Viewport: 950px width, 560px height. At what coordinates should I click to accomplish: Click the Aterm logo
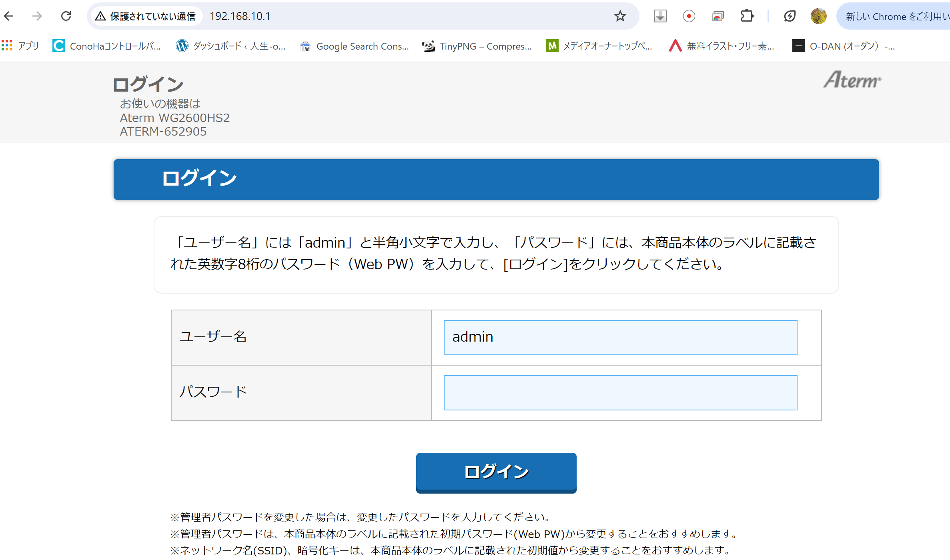[x=852, y=80]
